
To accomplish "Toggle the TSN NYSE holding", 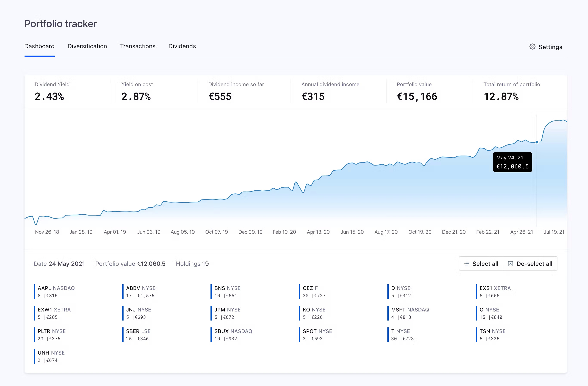I will (x=492, y=335).
